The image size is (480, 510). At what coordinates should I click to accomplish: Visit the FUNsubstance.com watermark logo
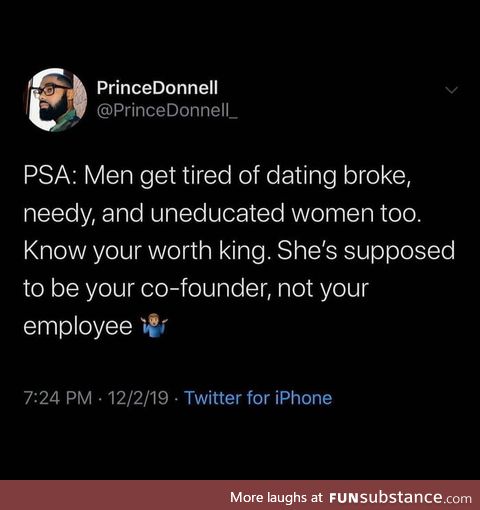click(x=400, y=498)
